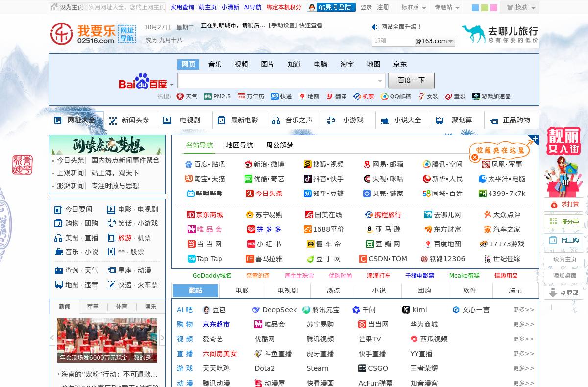This screenshot has height=387, width=588.
Task: Open 更多>> in the AI 吧 row
Action: (523, 310)
